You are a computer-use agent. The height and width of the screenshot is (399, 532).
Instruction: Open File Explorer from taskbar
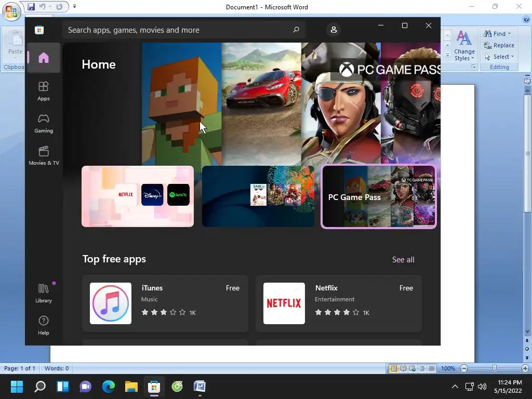(131, 387)
